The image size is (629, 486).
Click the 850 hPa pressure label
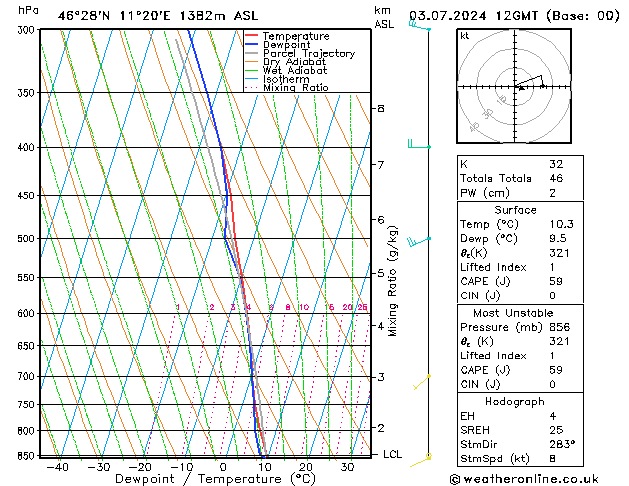pos(28,456)
